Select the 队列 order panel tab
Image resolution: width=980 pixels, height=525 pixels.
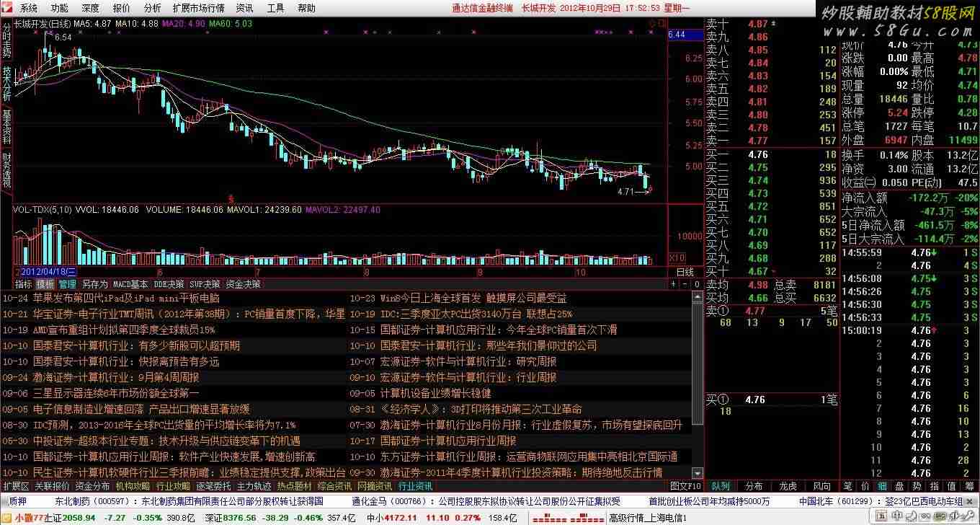(721, 486)
